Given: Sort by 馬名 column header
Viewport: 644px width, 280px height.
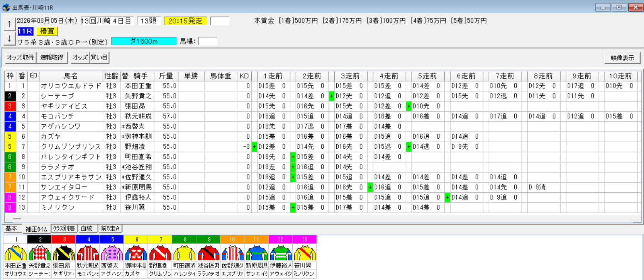Looking at the screenshot, I should click(71, 76).
